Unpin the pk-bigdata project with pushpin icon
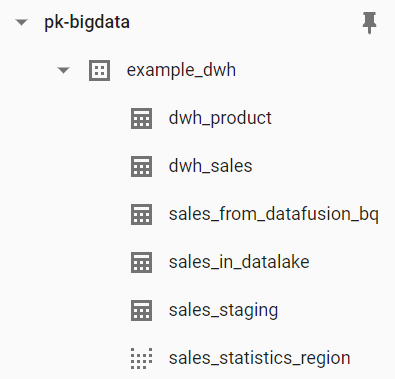Viewport: 395px width, 379px height. coord(369,22)
